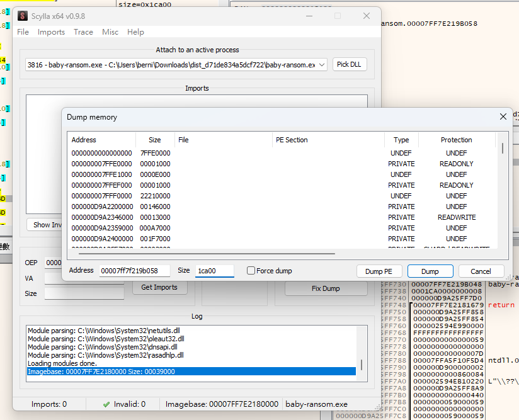Select memory row at address 000000007FFE0000
Viewport: 519px width, 420px height.
tap(282, 164)
